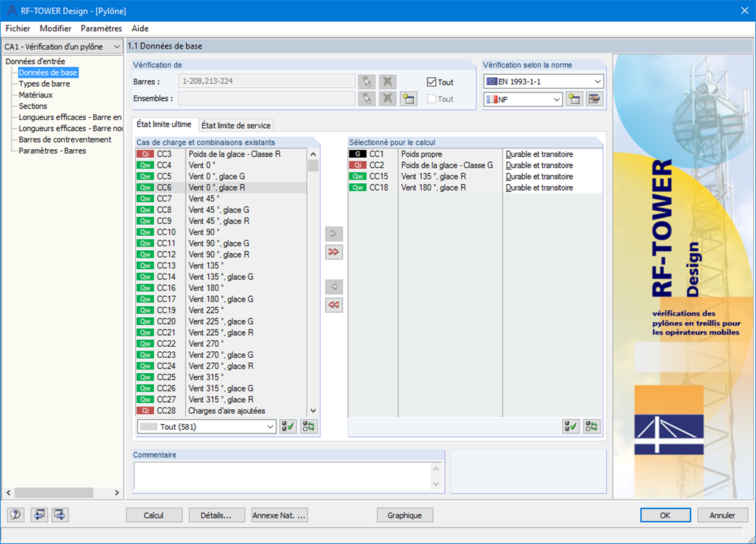Click the load case list scrollbar up arrow
756x544 pixels.
pyautogui.click(x=313, y=154)
